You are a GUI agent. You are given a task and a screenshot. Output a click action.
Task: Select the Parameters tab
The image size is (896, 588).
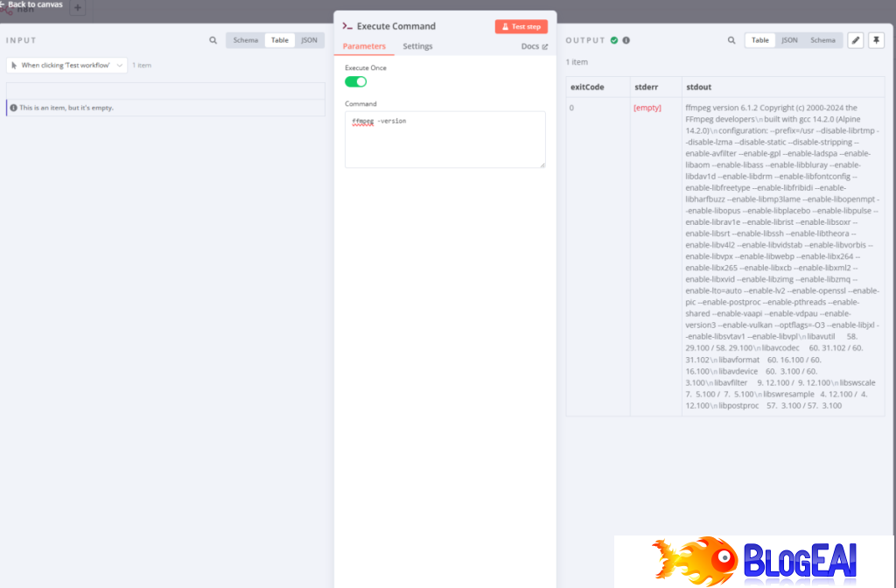pyautogui.click(x=363, y=46)
